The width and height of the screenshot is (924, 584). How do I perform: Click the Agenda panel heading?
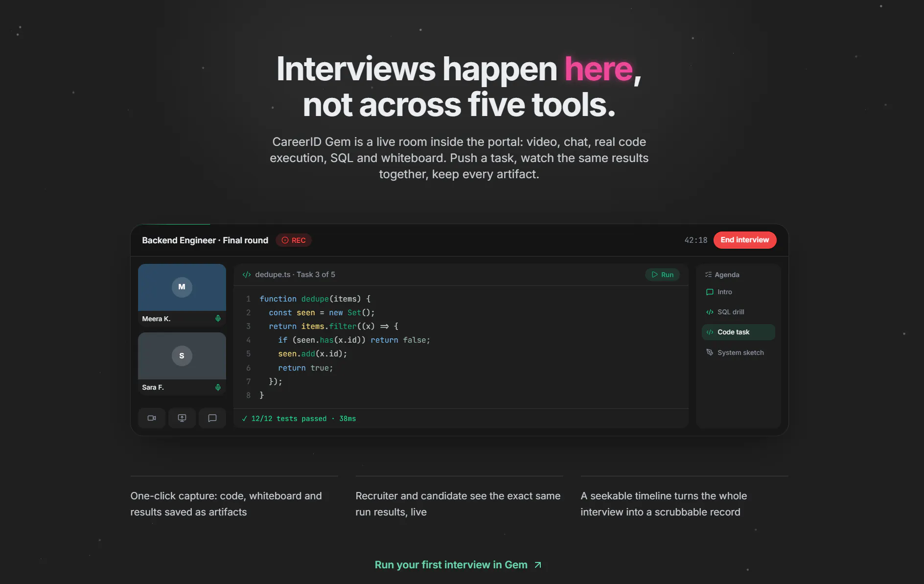pos(727,275)
